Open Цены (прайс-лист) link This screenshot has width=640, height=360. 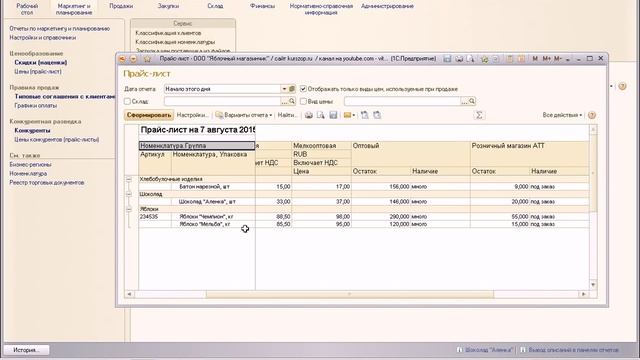pyautogui.click(x=38, y=72)
